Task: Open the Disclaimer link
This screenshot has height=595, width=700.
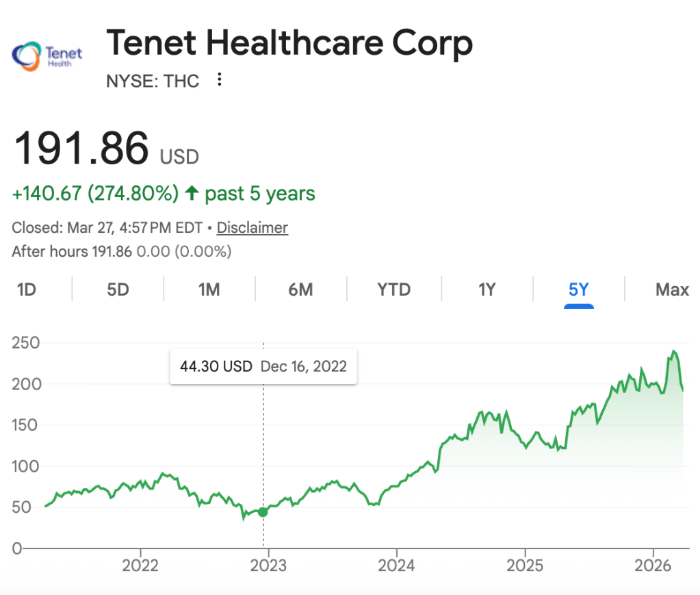Action: (x=252, y=228)
